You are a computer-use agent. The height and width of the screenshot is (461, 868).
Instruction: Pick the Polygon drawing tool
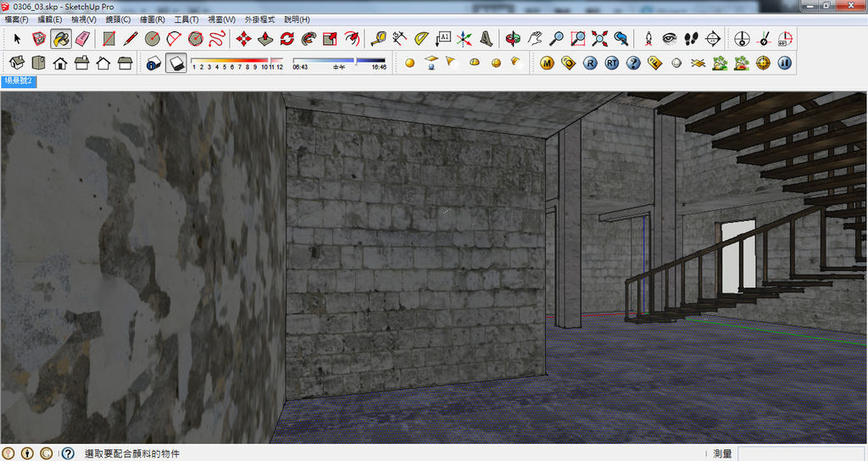point(196,39)
